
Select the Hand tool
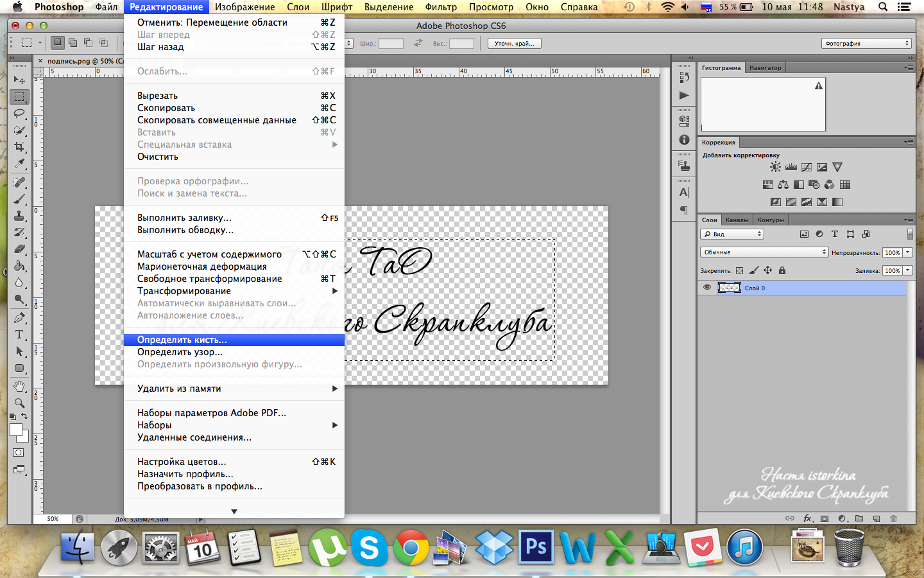pyautogui.click(x=19, y=387)
